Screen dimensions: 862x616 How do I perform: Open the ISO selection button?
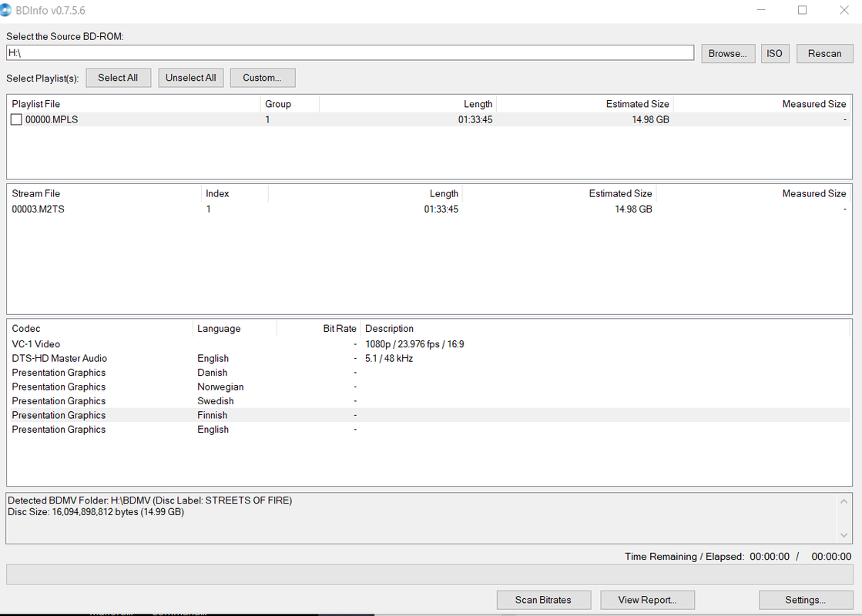coord(775,53)
